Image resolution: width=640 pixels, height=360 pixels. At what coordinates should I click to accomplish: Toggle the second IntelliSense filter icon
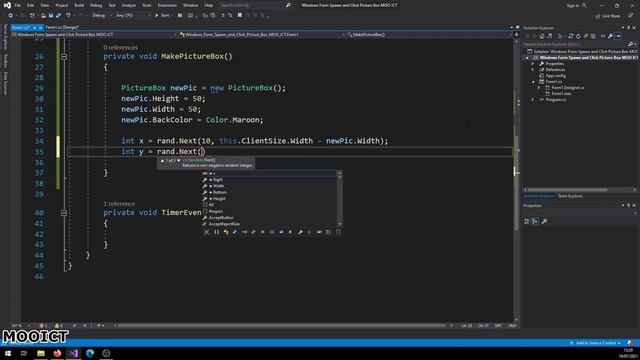click(216, 232)
